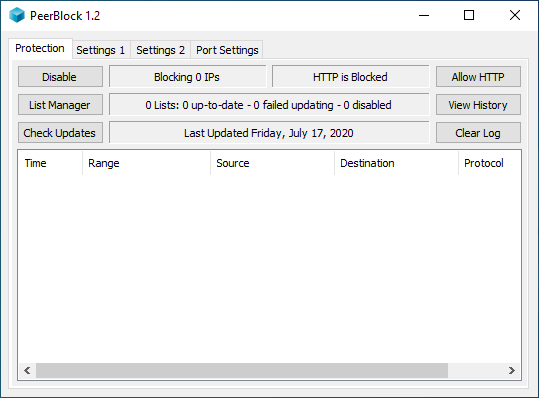Switch to the Settings 1 tab
539x398 pixels.
101,50
